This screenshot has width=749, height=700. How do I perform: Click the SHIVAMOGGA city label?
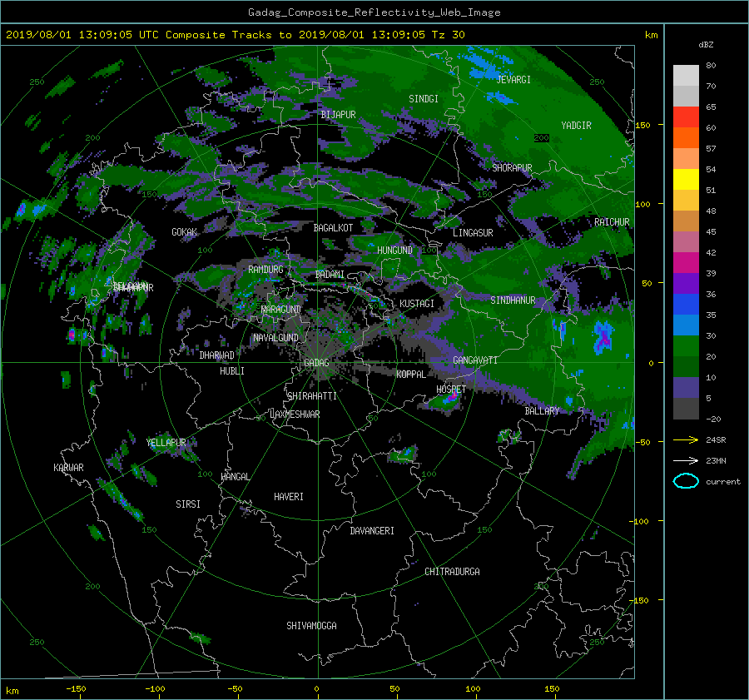[311, 626]
